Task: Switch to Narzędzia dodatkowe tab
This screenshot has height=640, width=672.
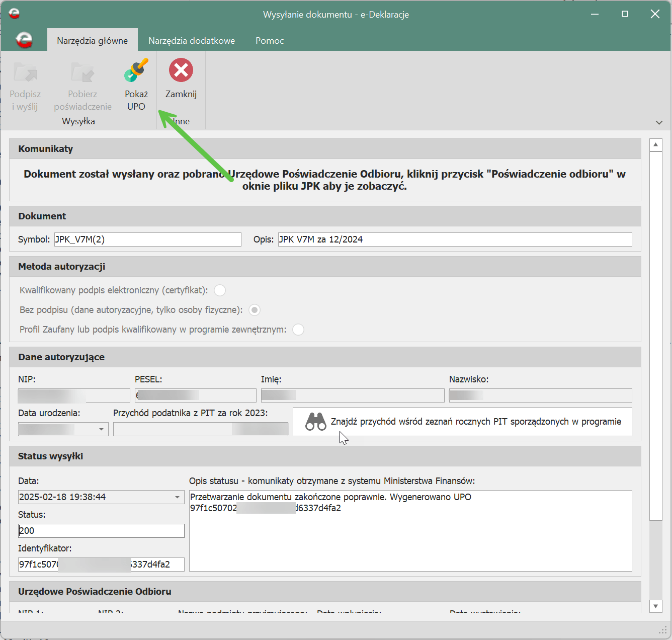Action: 192,41
